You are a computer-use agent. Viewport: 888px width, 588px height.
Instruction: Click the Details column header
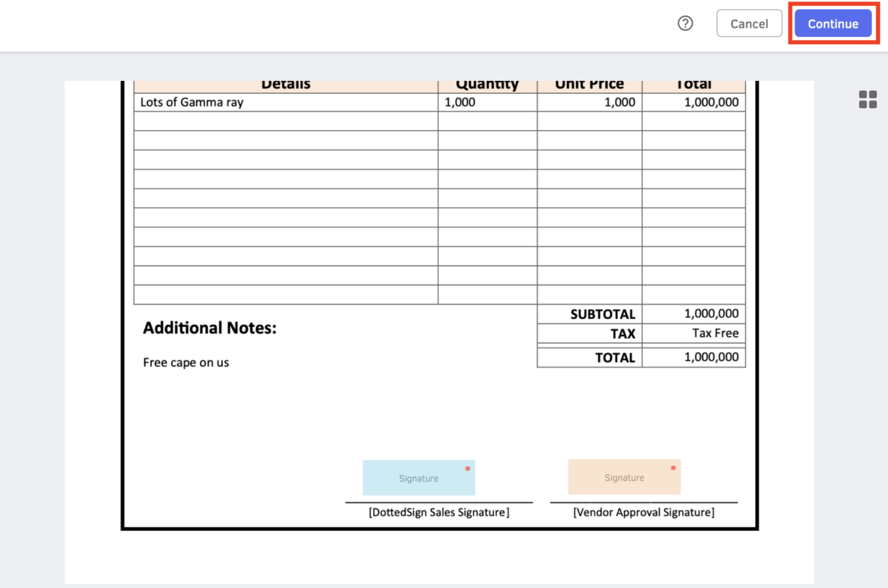(x=286, y=86)
